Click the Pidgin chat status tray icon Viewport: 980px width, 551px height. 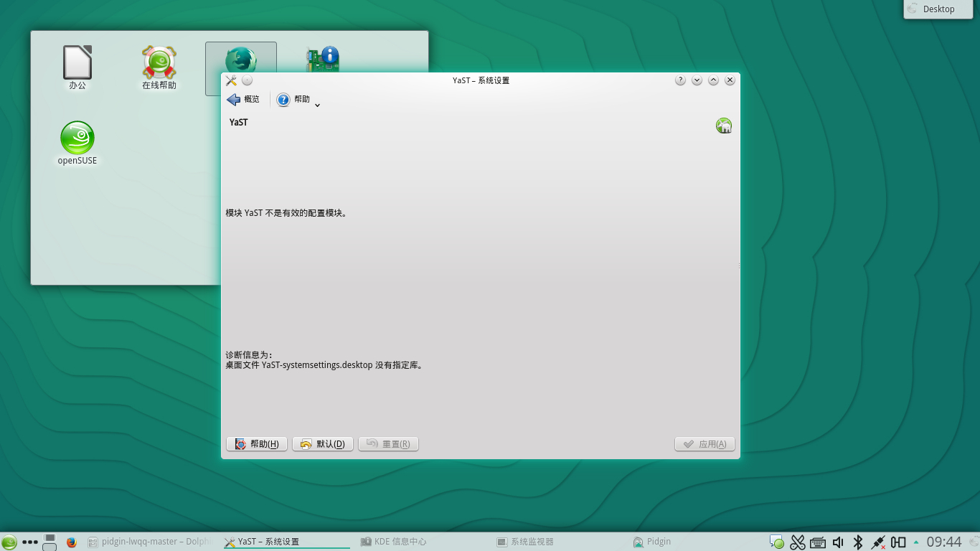777,542
